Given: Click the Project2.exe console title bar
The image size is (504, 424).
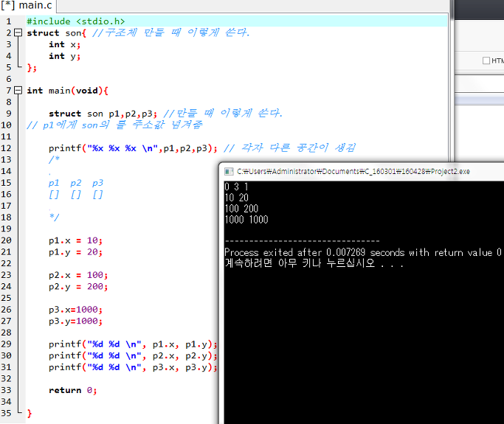Looking at the screenshot, I should (361, 172).
